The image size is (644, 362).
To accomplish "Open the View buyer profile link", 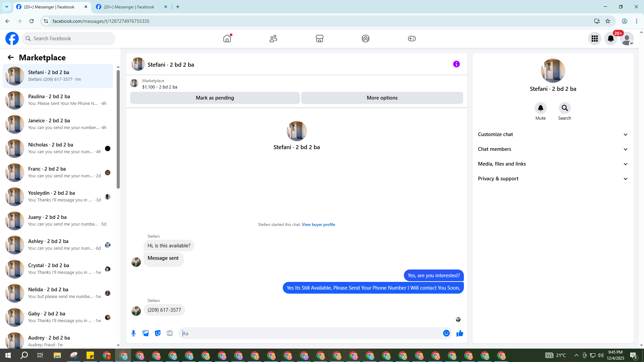I will click(318, 225).
